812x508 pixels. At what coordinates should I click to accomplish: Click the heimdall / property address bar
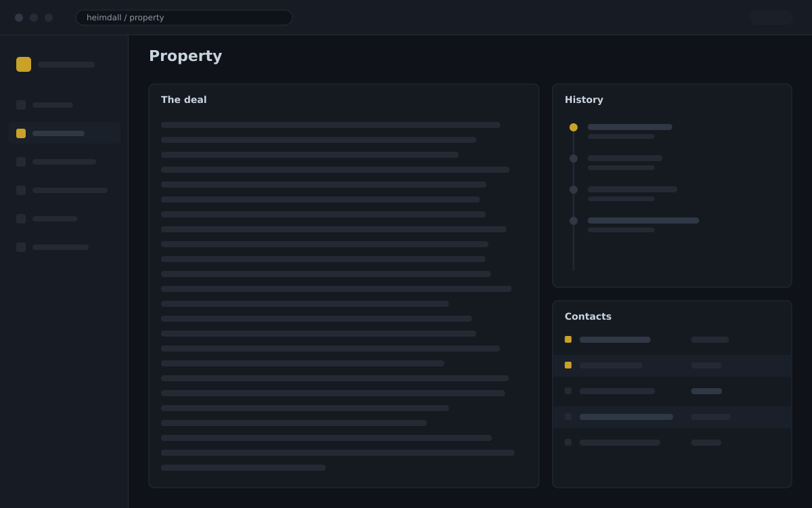[x=184, y=18]
